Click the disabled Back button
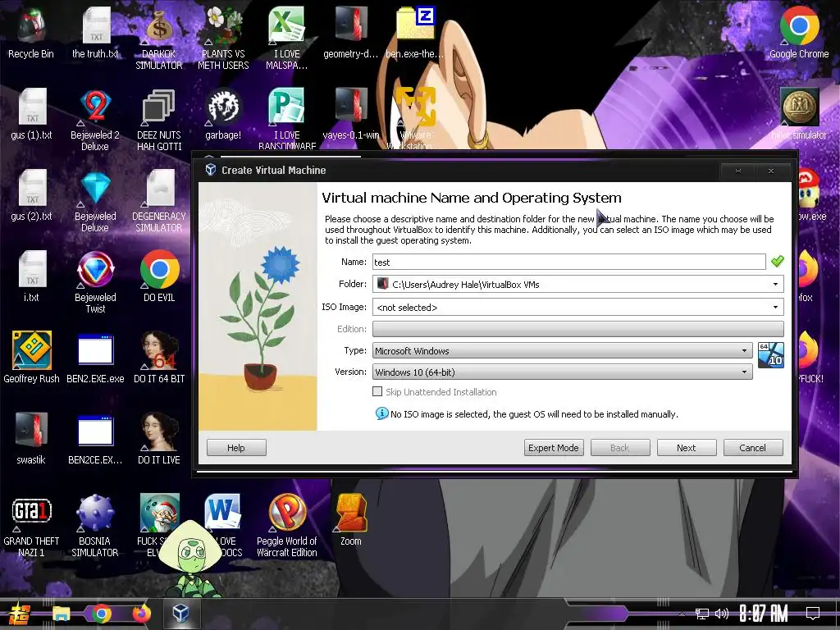 [620, 448]
